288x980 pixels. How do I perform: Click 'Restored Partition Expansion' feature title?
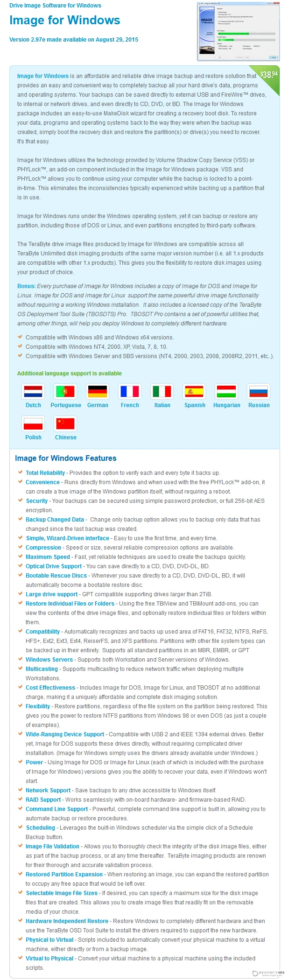64,874
